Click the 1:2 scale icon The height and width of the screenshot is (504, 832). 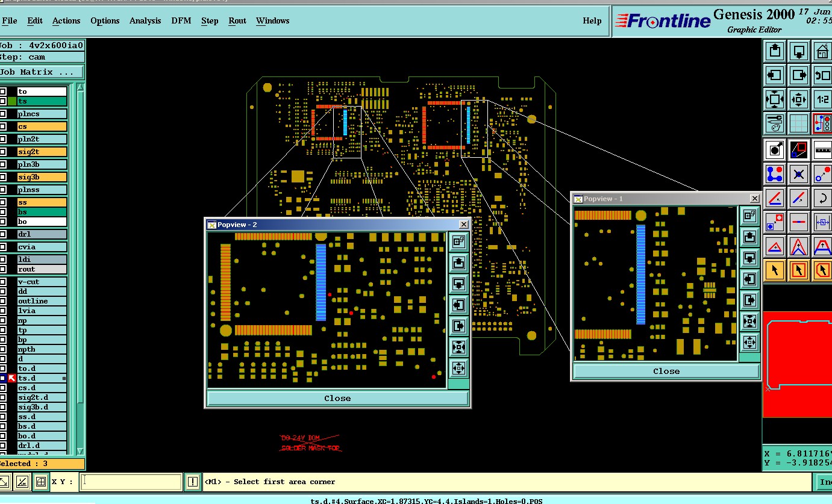point(822,99)
